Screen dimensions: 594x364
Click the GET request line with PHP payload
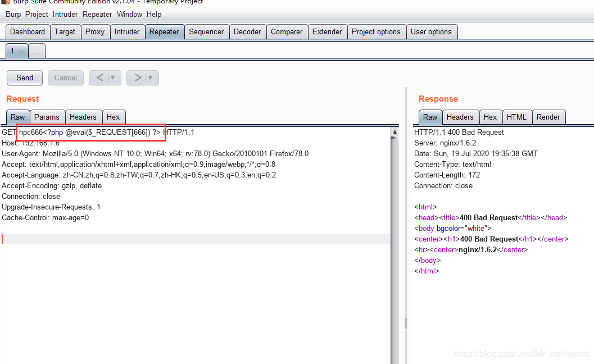pyautogui.click(x=98, y=133)
